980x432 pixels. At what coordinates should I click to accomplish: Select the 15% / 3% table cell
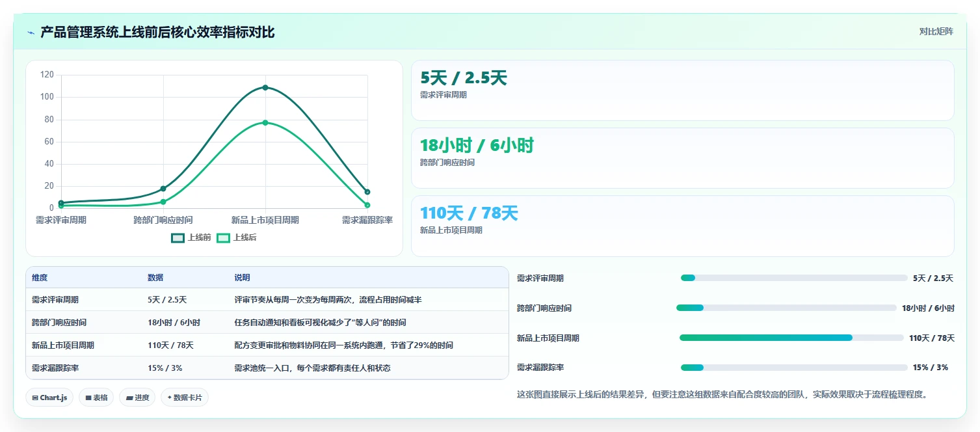tap(165, 368)
